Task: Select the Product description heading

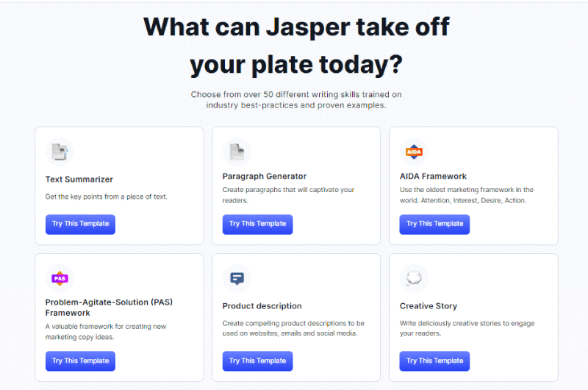Action: click(262, 306)
